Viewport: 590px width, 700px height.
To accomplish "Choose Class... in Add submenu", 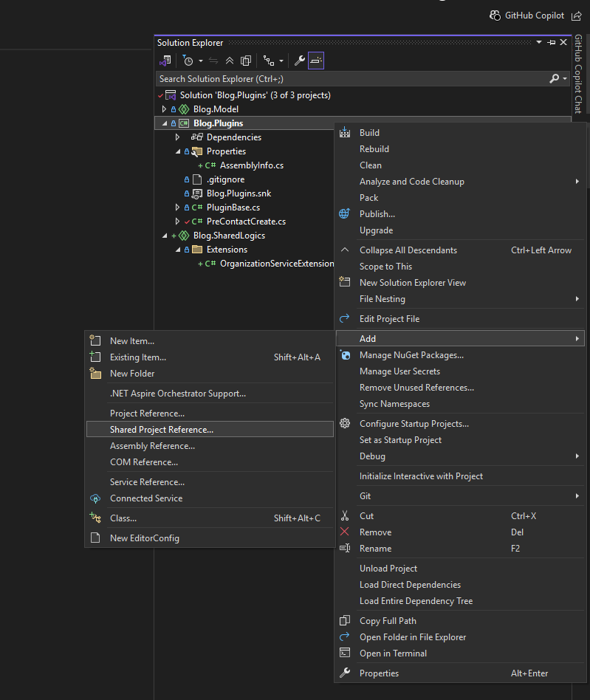I will tap(210, 518).
